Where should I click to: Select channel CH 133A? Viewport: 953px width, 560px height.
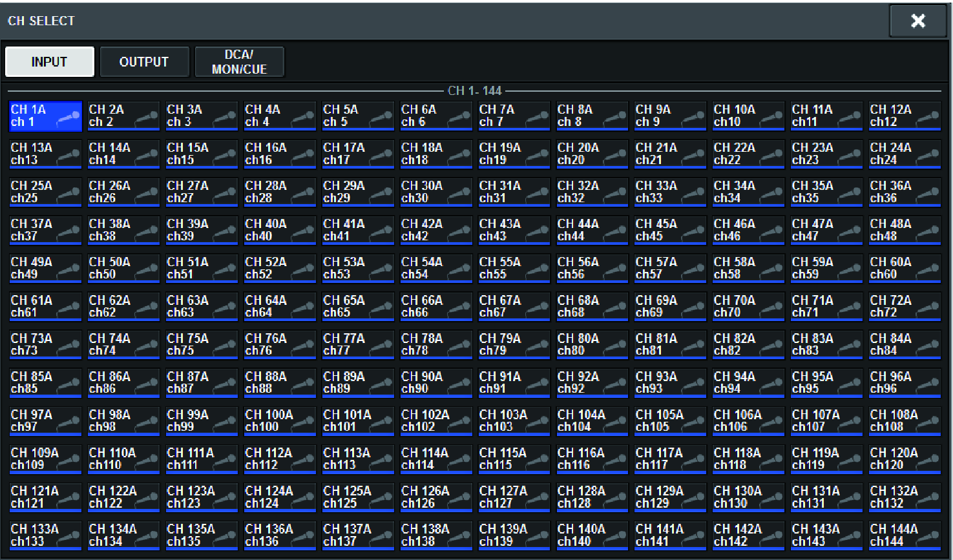[x=45, y=535]
